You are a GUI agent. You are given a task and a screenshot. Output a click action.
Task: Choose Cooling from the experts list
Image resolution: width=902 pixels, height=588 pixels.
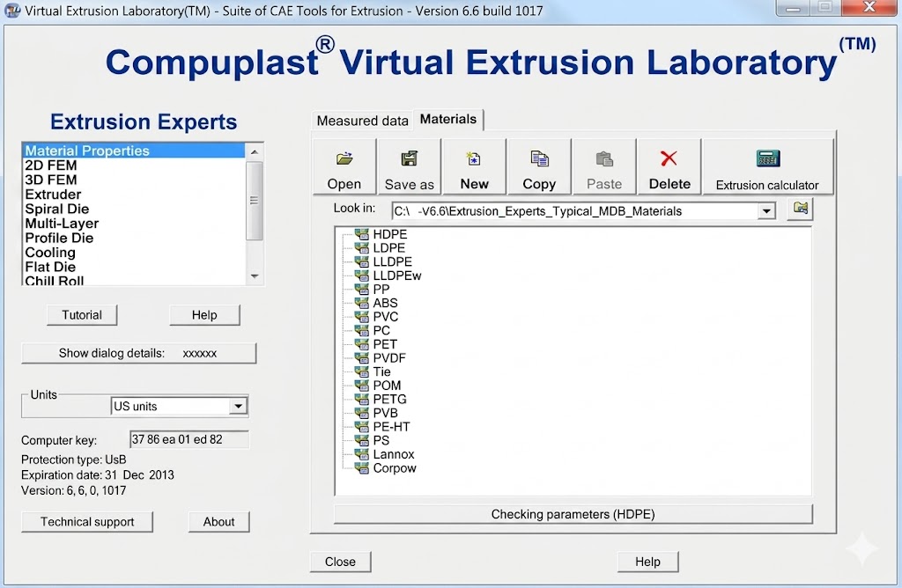pyautogui.click(x=134, y=253)
